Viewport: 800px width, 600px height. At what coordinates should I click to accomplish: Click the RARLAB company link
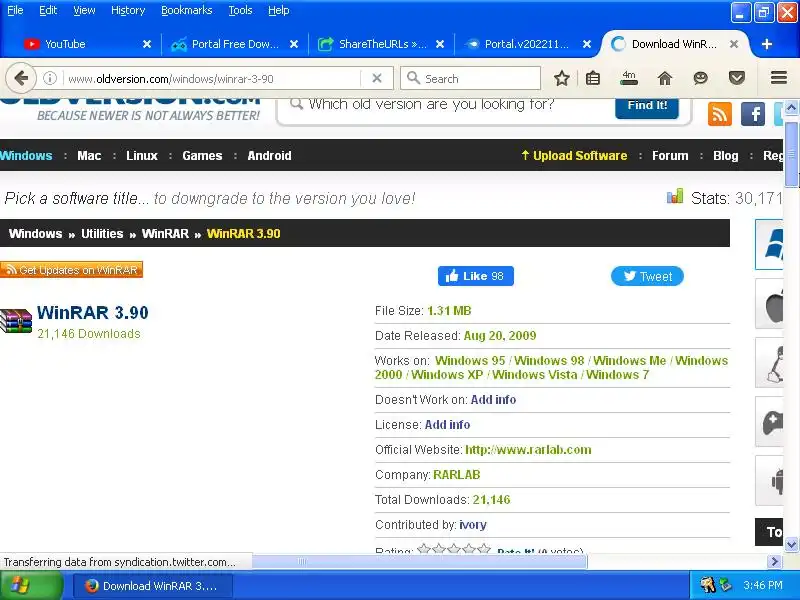point(457,474)
